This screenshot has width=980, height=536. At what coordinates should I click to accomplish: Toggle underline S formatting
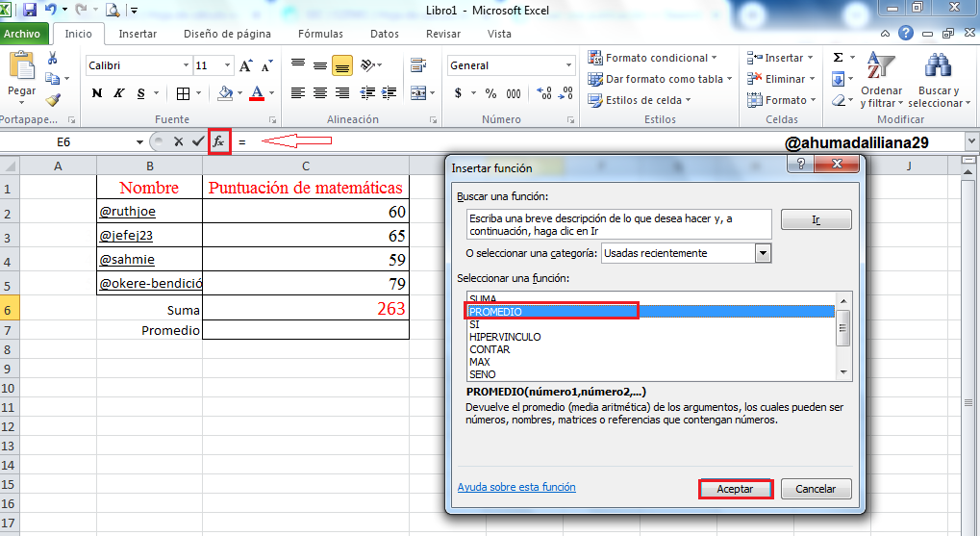coord(140,93)
